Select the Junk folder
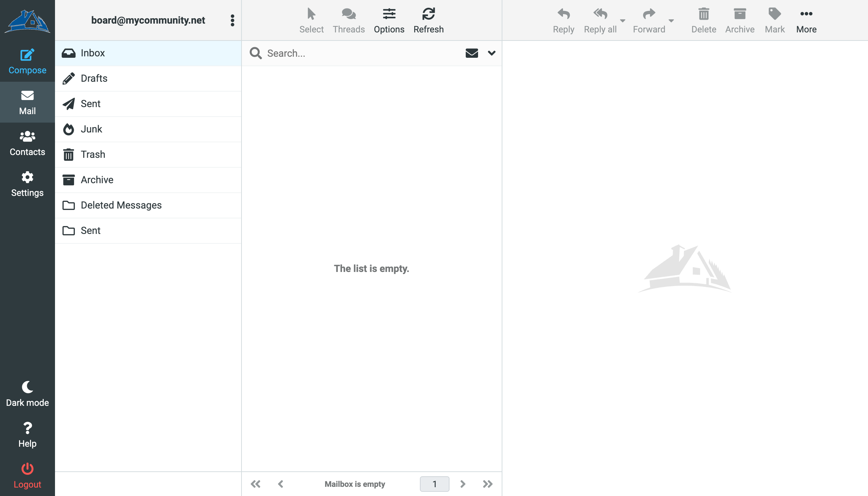This screenshot has width=868, height=496. tap(92, 129)
